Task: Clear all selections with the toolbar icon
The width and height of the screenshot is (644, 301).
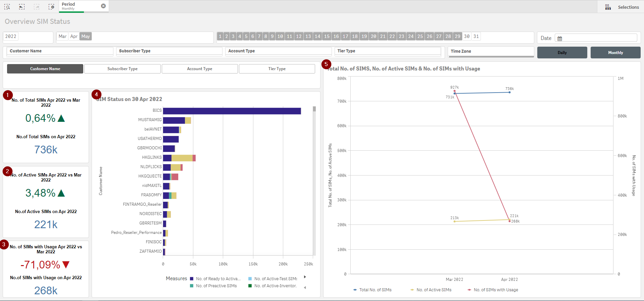Action: click(51, 7)
